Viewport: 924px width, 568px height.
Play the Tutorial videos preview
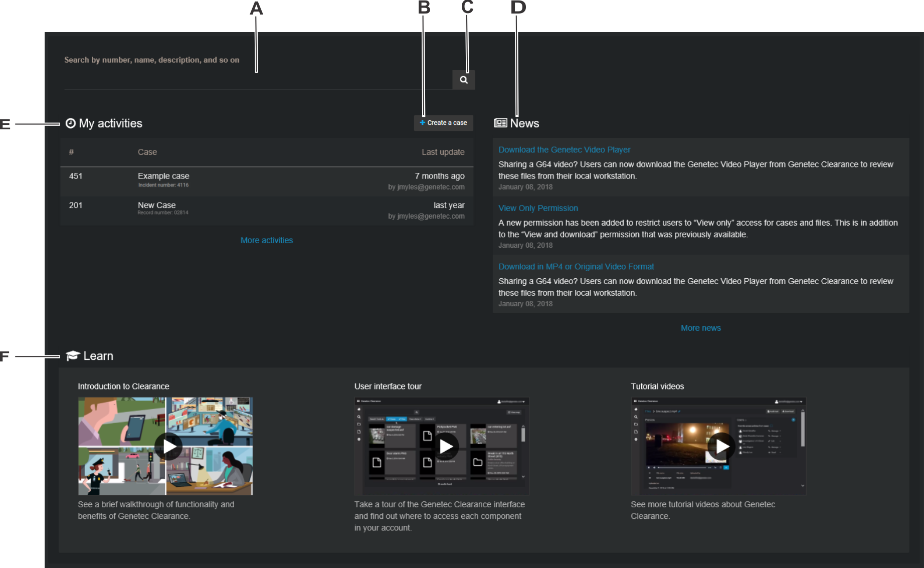click(x=722, y=446)
